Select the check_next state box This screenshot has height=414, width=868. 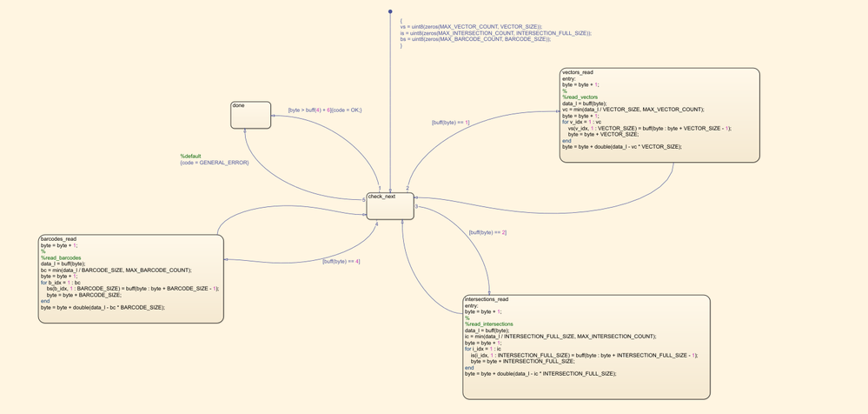[x=390, y=206]
